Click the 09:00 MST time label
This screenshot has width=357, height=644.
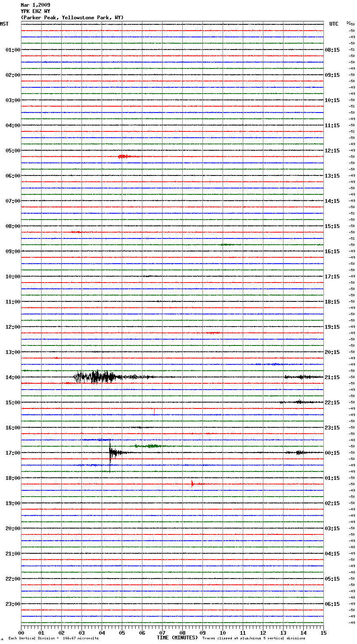coord(13,251)
